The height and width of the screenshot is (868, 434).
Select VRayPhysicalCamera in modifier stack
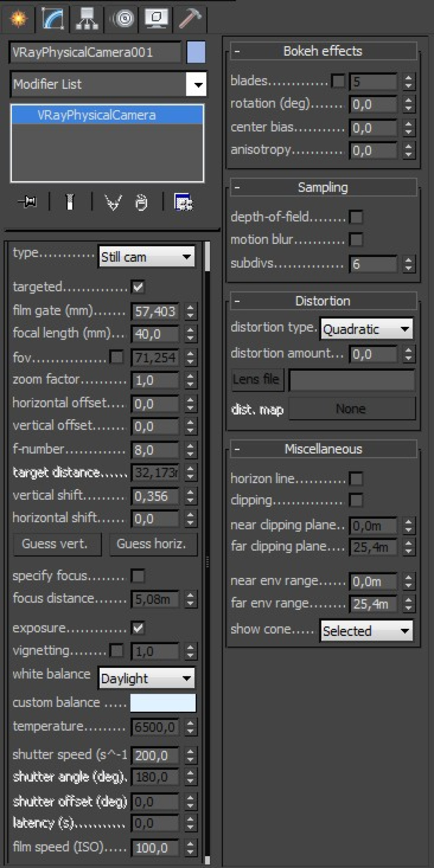pyautogui.click(x=107, y=115)
